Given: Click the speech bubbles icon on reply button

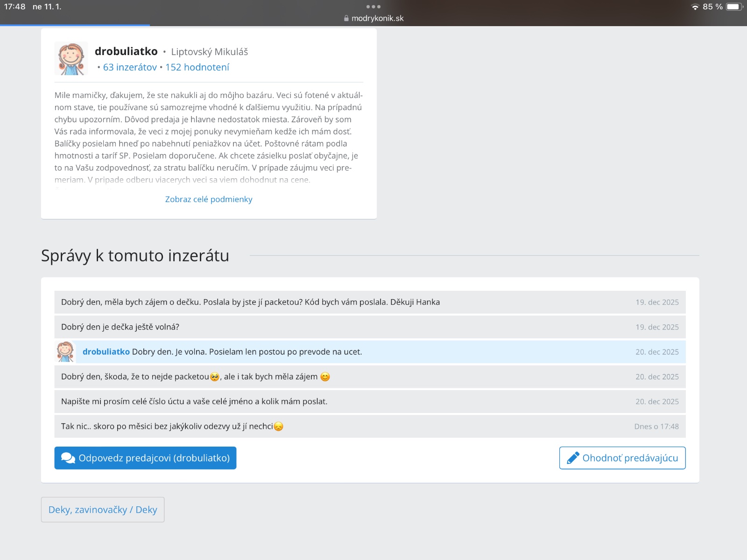Looking at the screenshot, I should [x=68, y=458].
